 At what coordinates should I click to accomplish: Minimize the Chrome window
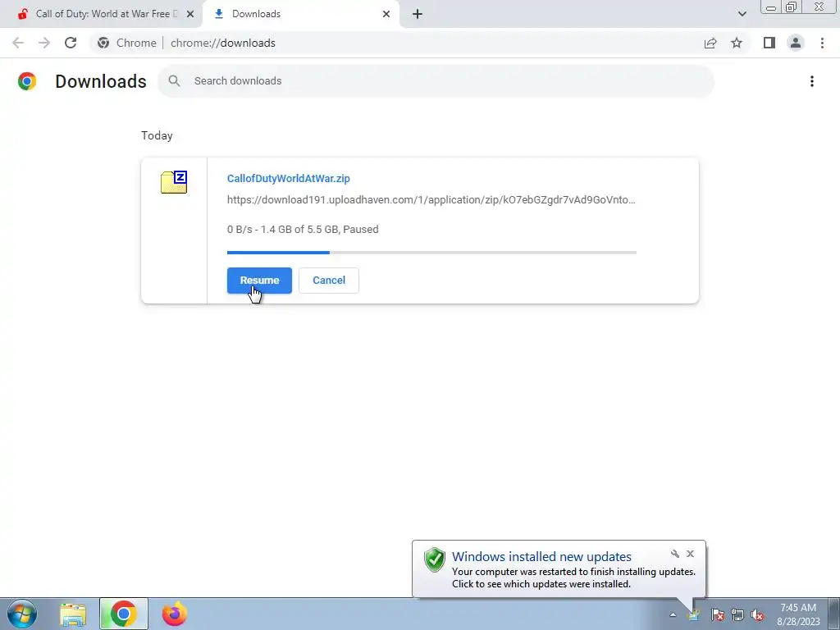coord(771,7)
